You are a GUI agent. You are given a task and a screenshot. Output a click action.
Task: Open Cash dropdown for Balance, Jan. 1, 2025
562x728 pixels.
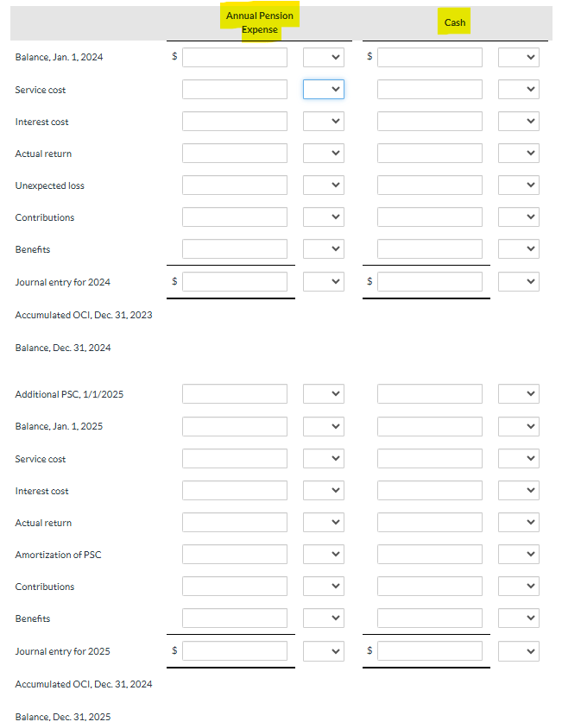pos(519,426)
